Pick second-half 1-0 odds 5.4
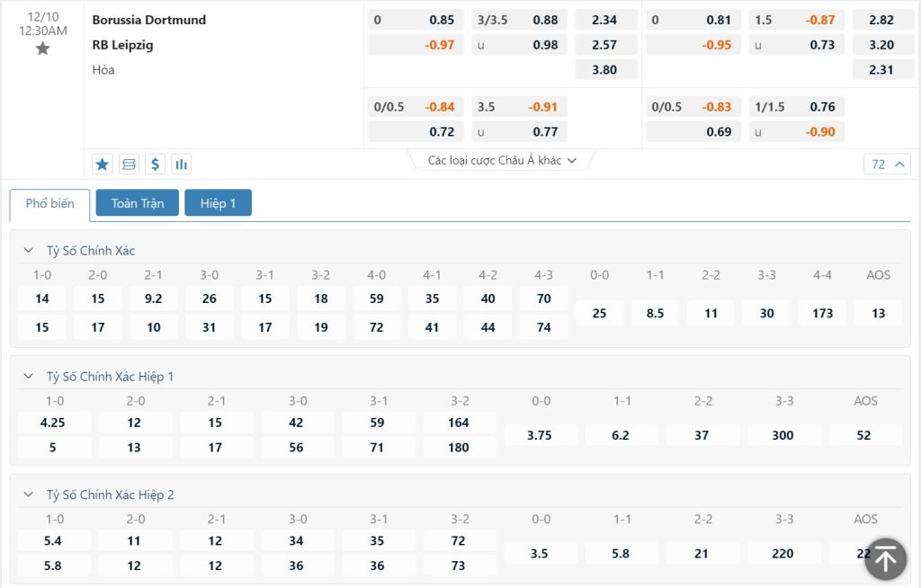Screen dimensions: 921x588 click(x=53, y=540)
